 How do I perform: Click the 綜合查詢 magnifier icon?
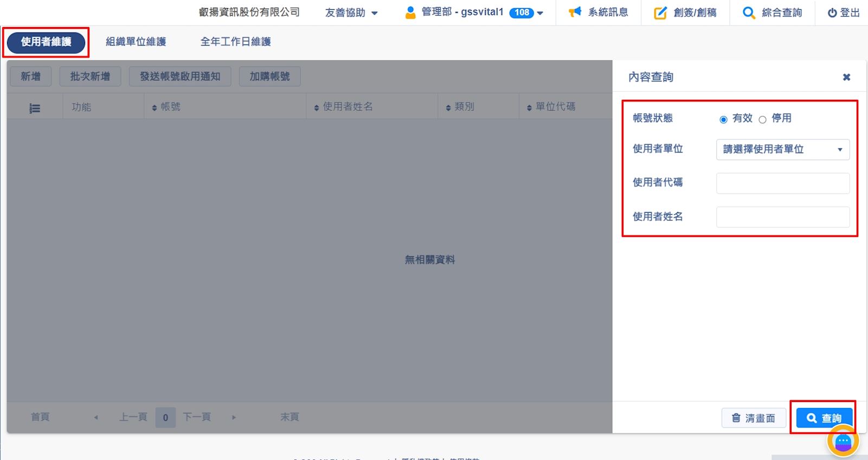click(749, 13)
